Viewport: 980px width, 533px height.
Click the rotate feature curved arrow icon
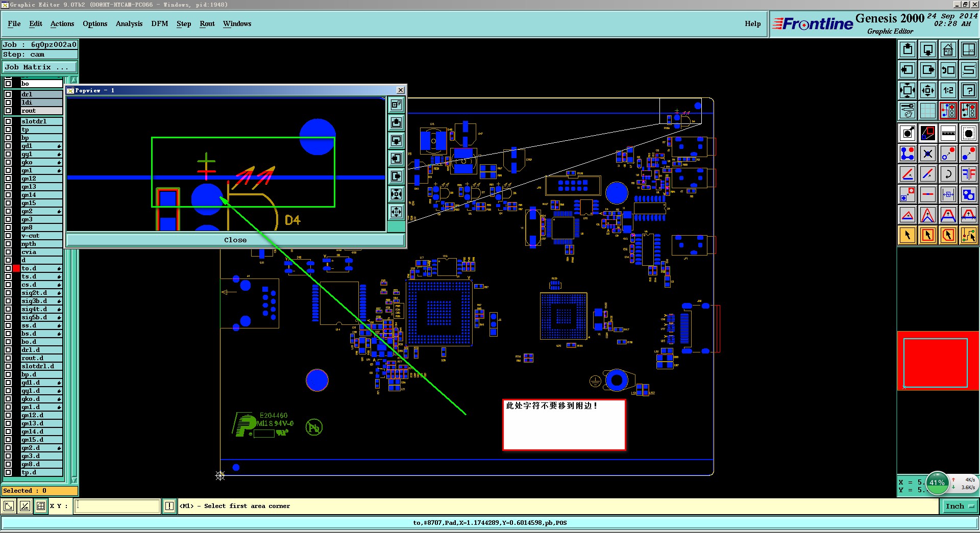pyautogui.click(x=948, y=174)
